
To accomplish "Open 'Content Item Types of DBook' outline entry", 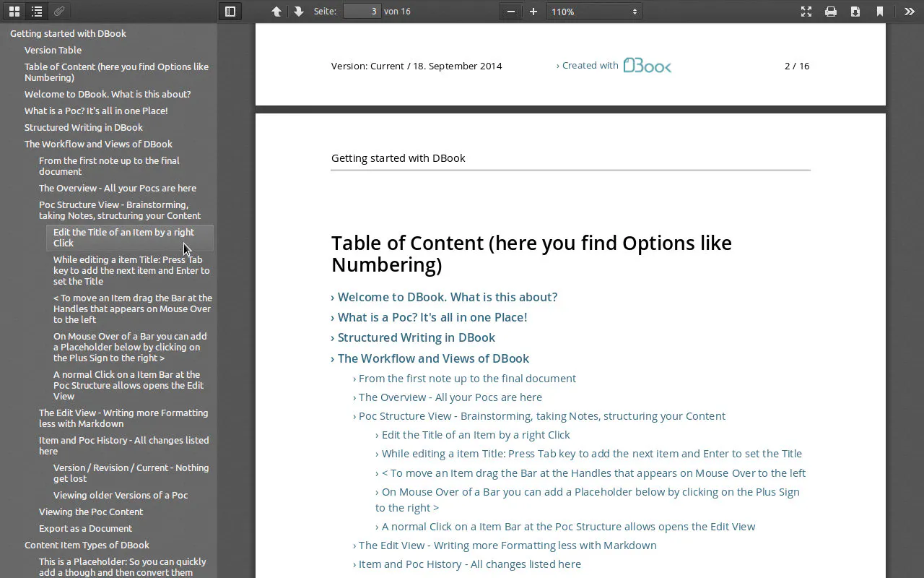I will (87, 545).
